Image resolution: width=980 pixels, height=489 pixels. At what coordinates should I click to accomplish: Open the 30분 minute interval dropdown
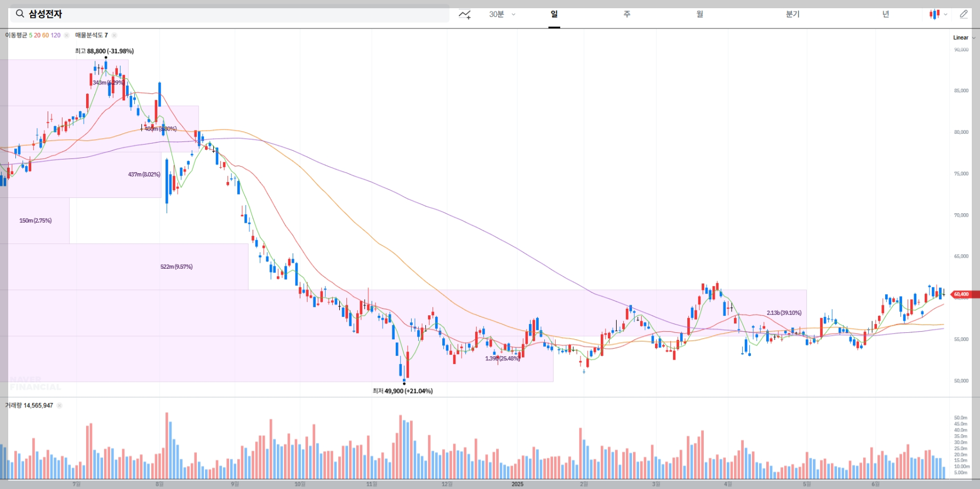(502, 14)
